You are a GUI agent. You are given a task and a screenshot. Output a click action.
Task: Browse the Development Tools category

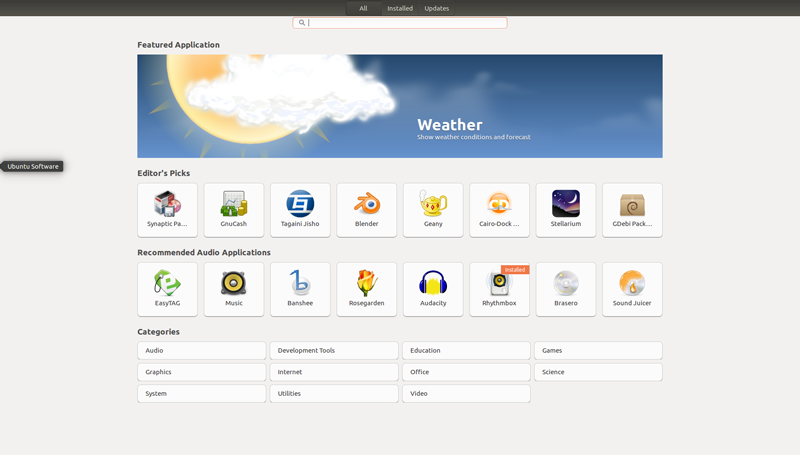click(x=334, y=351)
